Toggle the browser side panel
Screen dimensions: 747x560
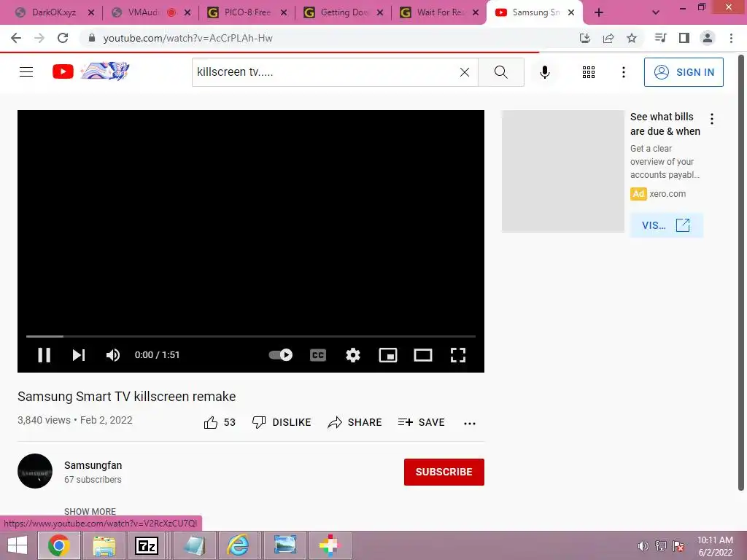point(684,38)
